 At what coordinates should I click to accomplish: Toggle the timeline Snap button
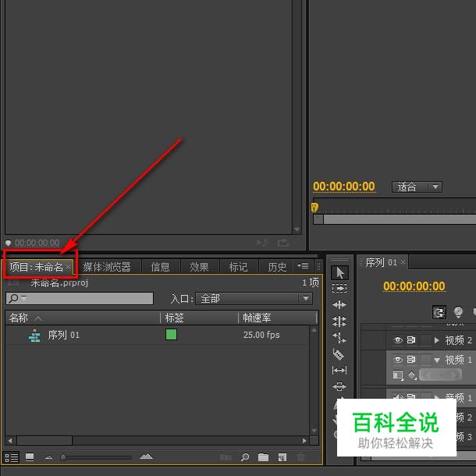[x=439, y=312]
